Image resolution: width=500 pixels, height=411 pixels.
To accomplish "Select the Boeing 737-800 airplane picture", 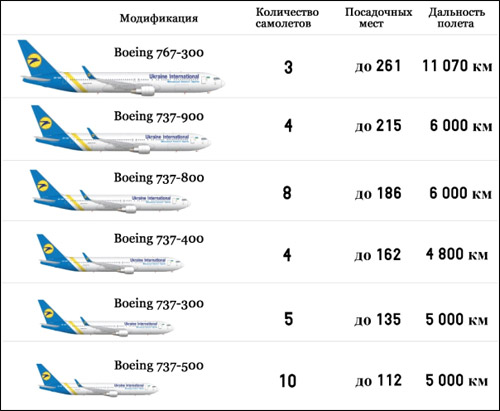I will coord(110,192).
